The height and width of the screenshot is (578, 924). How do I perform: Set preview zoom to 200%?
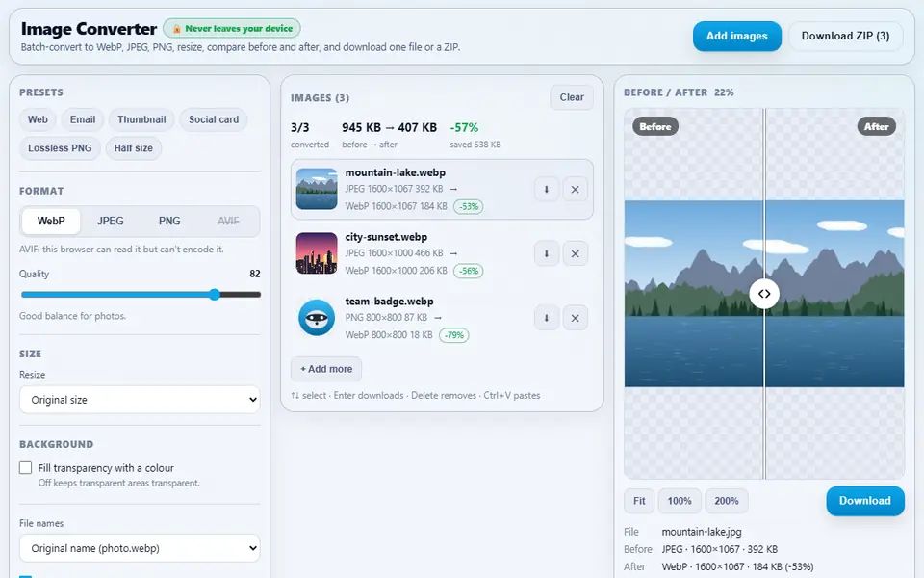coord(727,501)
